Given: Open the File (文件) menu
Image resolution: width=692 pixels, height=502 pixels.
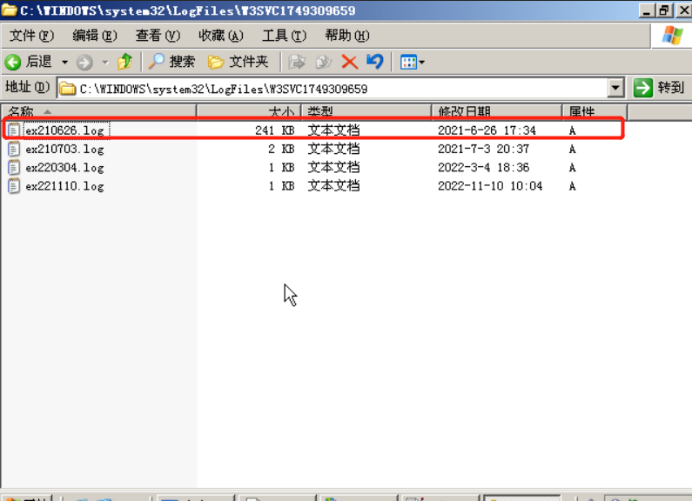Looking at the screenshot, I should (x=29, y=36).
